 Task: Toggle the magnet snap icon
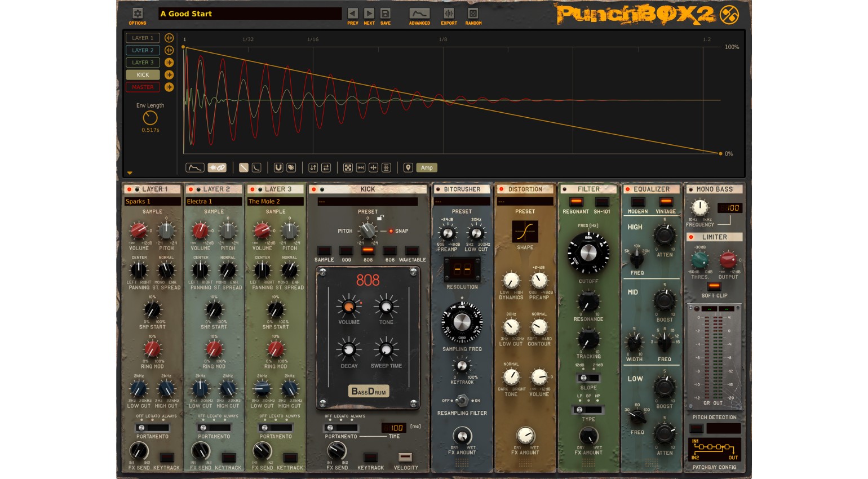pos(278,167)
